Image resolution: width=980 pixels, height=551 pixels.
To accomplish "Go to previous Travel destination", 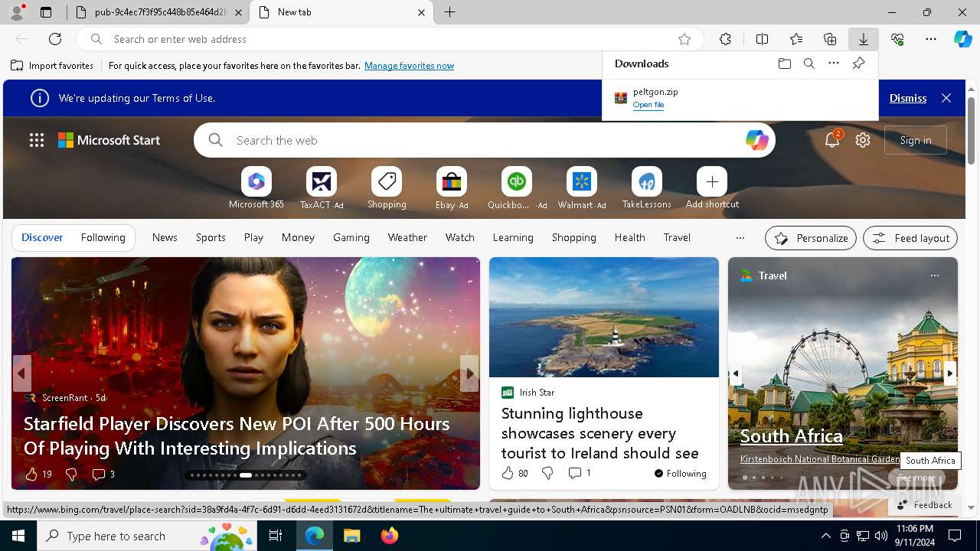I will point(736,373).
